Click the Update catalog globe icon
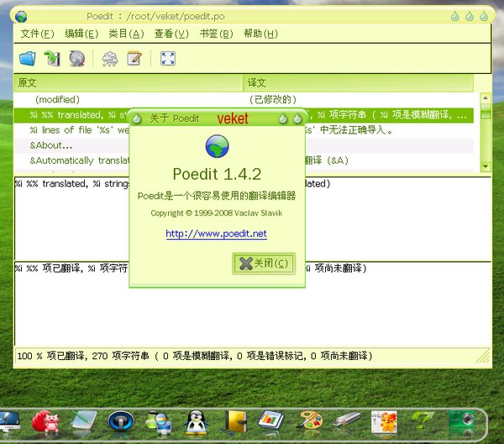504x444 pixels. click(77, 58)
